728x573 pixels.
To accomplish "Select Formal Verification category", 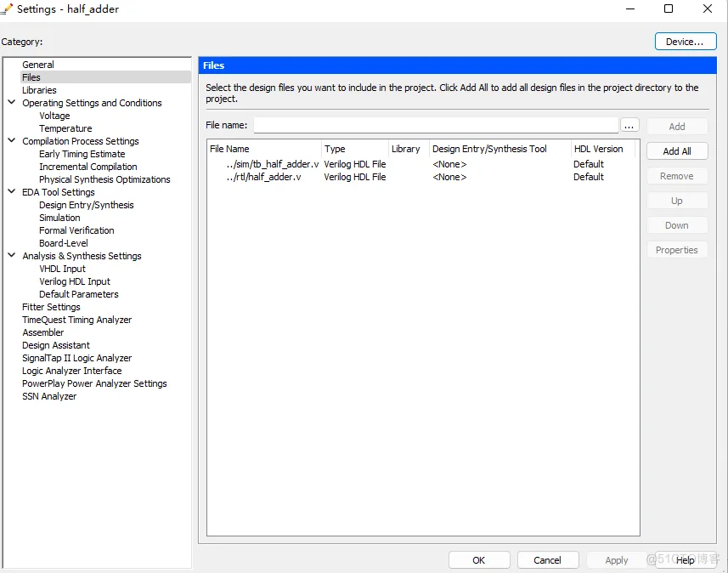I will pos(76,230).
